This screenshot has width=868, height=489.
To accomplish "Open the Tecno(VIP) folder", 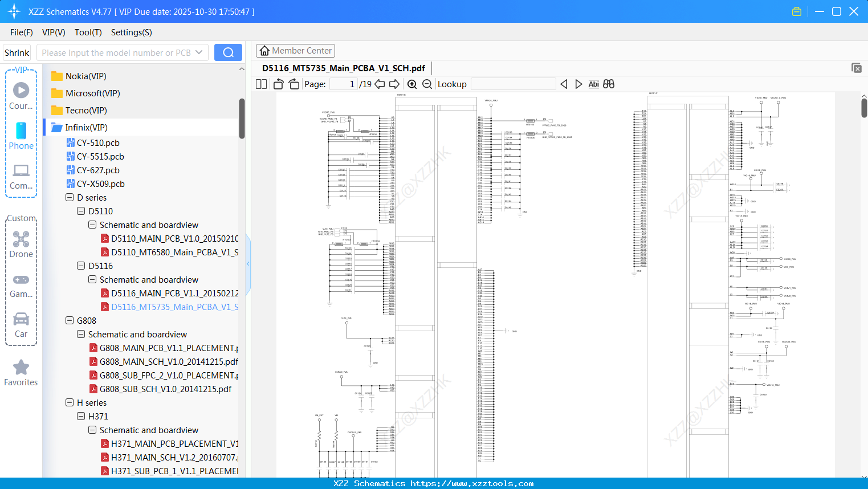I will [79, 111].
